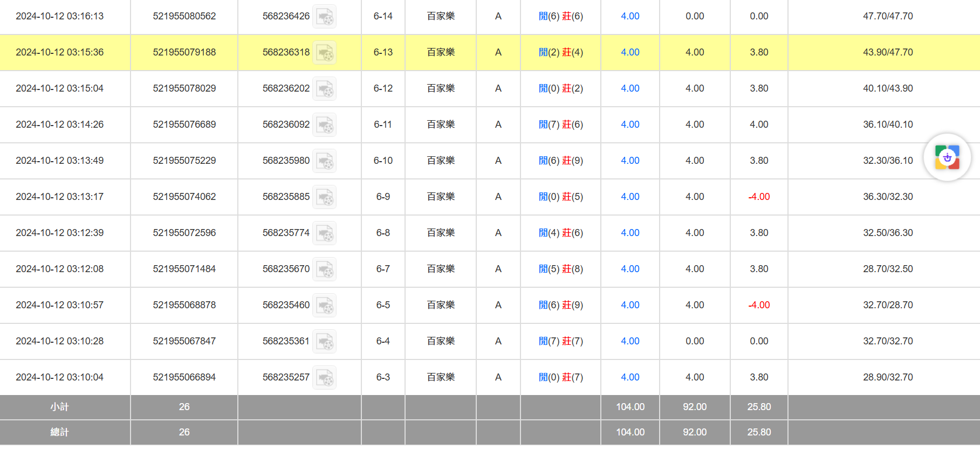Select the red -4.00 result in row 6-5
The image size is (980, 450).
coord(759,305)
